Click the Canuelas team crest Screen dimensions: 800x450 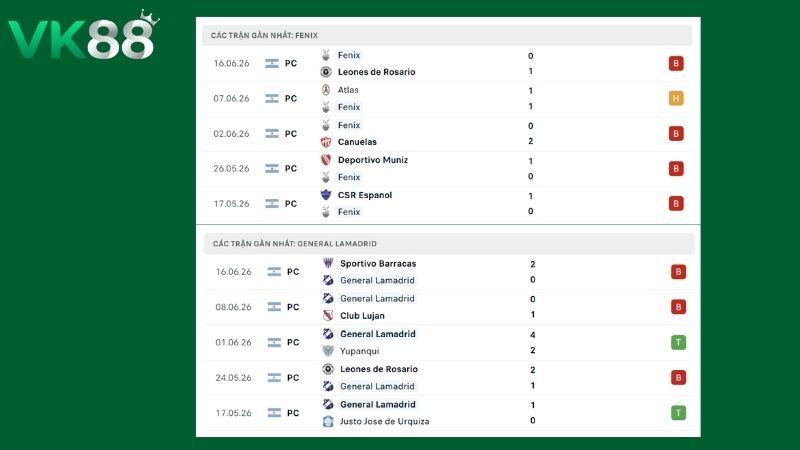326,142
